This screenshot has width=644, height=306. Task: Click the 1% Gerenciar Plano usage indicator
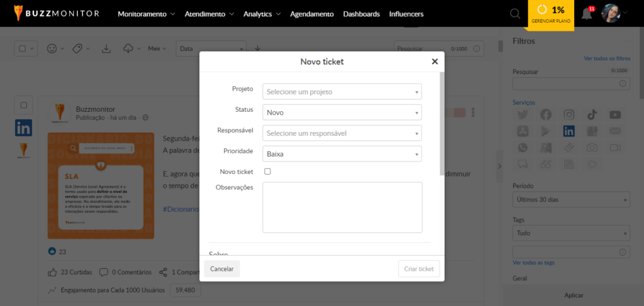pyautogui.click(x=551, y=14)
